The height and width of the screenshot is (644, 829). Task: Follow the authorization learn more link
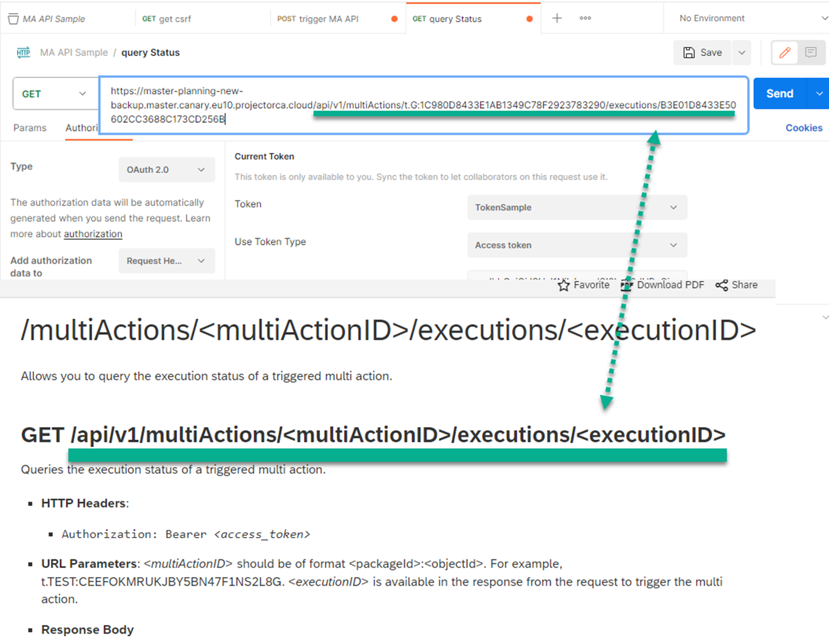click(93, 234)
